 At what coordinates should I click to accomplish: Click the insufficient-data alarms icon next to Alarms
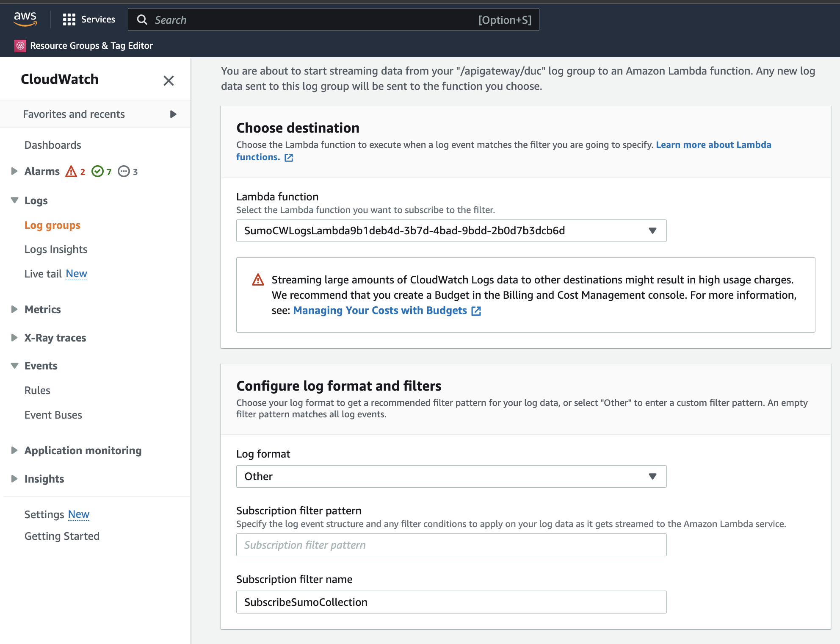coord(123,171)
